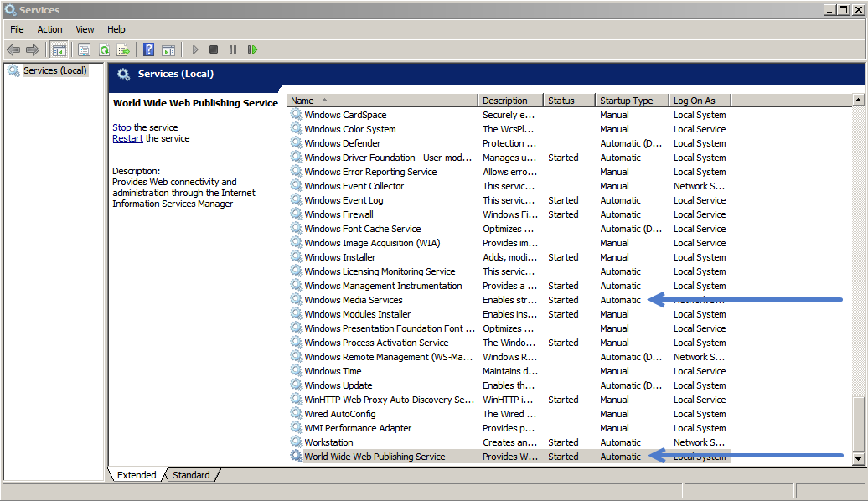Open the Help menu
This screenshot has height=501, width=868.
(x=116, y=29)
